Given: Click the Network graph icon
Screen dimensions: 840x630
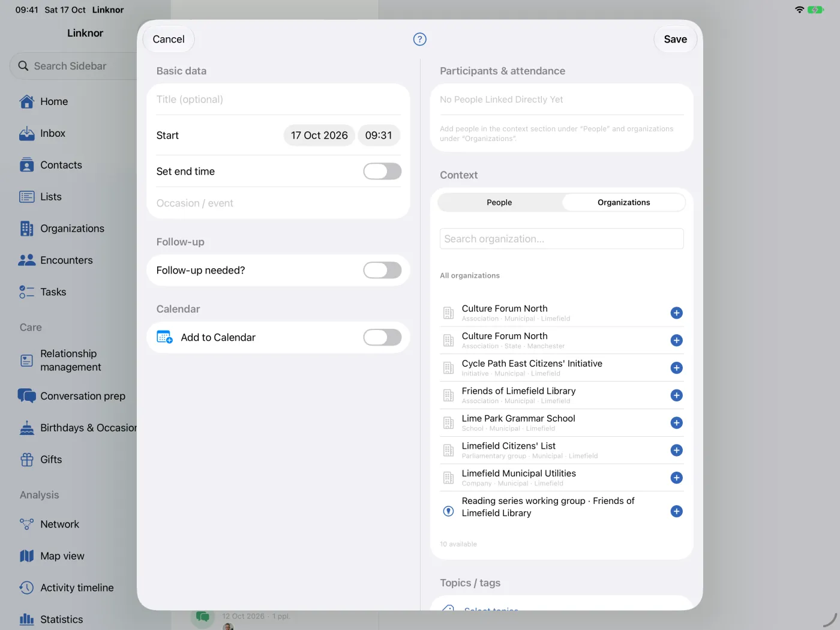Looking at the screenshot, I should point(27,524).
